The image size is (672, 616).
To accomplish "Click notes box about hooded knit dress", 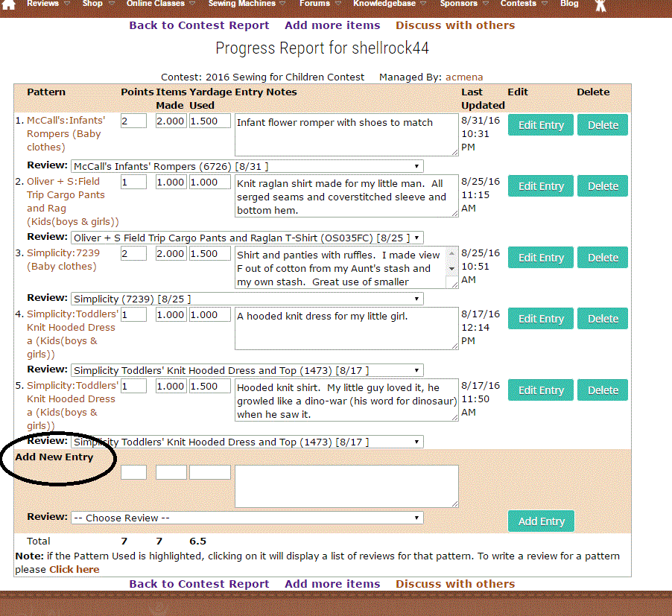I will click(346, 328).
